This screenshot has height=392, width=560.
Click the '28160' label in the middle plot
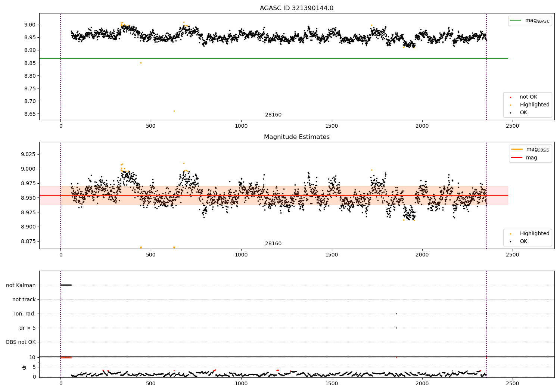tap(273, 244)
